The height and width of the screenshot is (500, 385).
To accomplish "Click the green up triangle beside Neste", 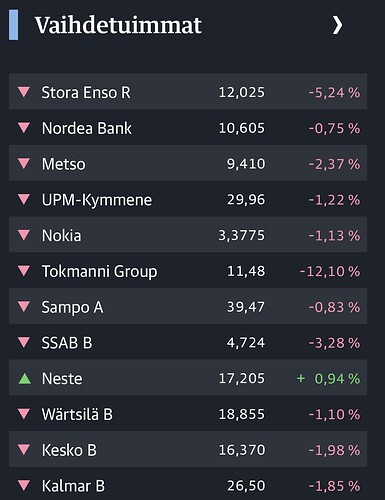I will tap(25, 378).
